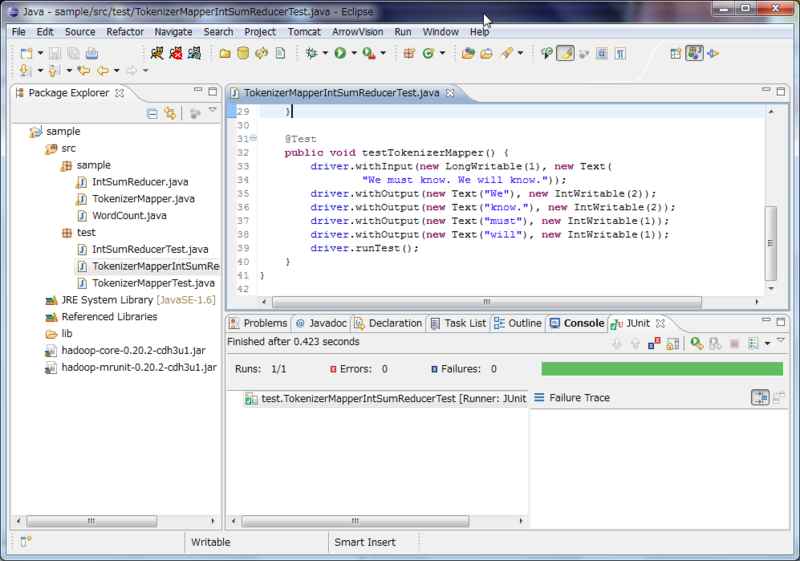
Task: Click the Open Type icon
Action: (x=468, y=53)
